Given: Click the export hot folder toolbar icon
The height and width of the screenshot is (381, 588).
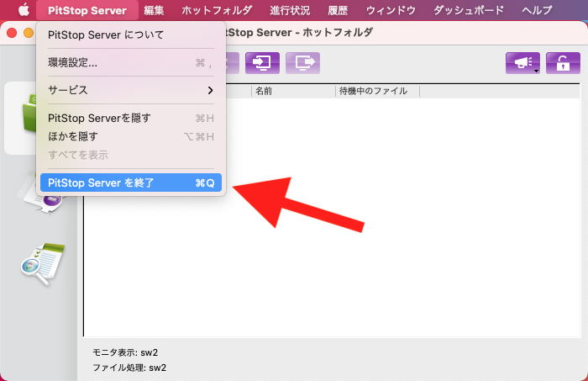Looking at the screenshot, I should (302, 63).
